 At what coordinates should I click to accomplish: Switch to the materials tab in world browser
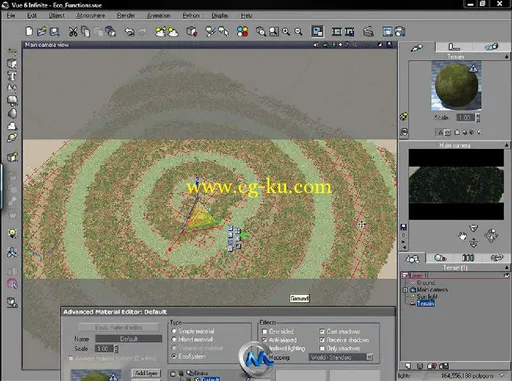(440, 258)
